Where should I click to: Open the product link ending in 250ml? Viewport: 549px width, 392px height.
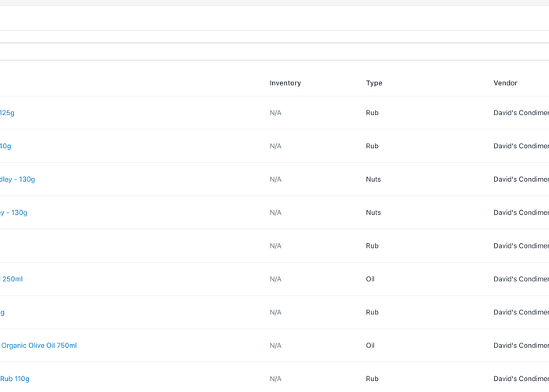click(13, 279)
